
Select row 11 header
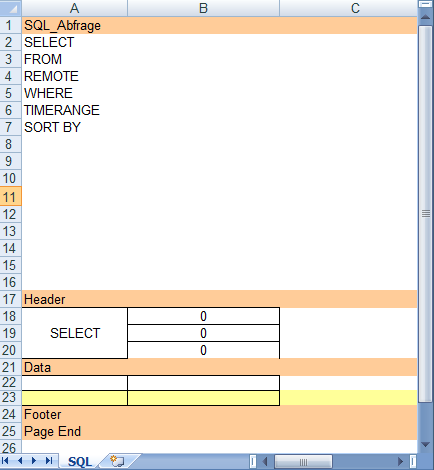(x=11, y=197)
